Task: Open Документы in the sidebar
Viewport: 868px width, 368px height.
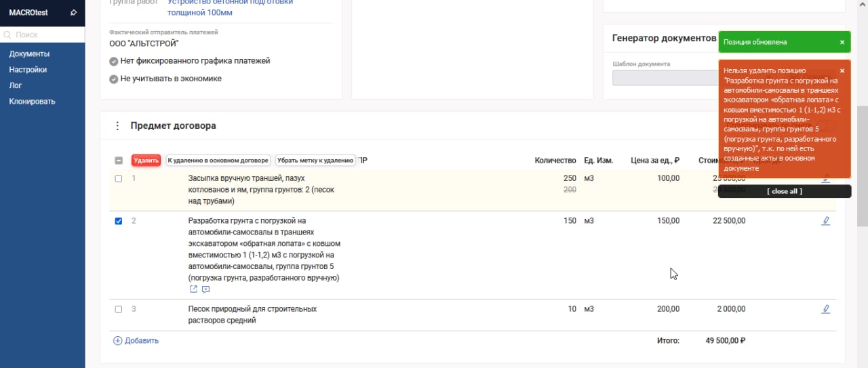Action: click(29, 54)
